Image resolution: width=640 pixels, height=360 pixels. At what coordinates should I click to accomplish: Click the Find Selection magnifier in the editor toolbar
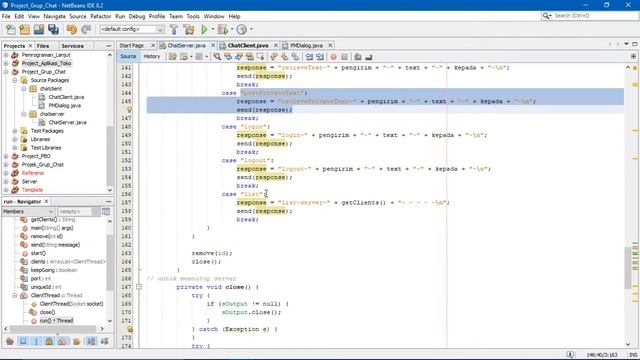[217, 57]
